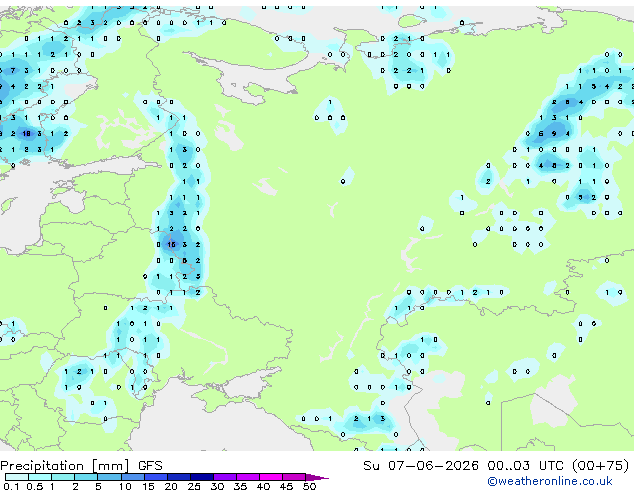
Task: Pick the 10–15 mm legend color box
Action: (133, 477)
